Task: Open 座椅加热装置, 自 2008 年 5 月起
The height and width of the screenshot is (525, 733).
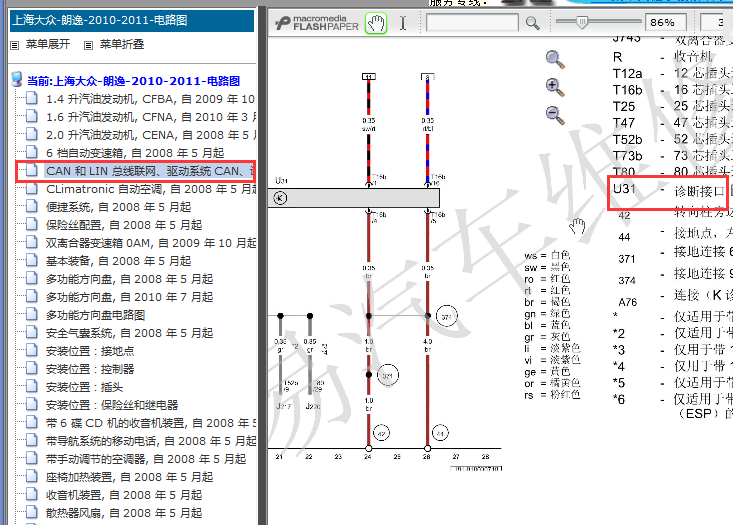Action: 129,477
